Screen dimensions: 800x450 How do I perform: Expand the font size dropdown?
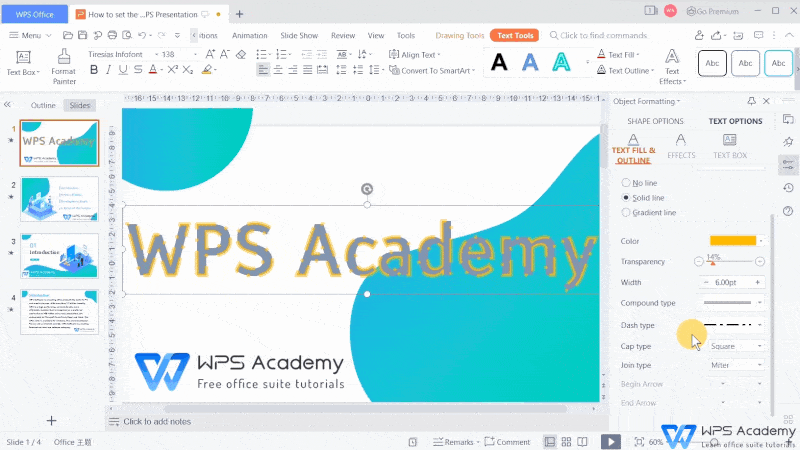[x=195, y=54]
